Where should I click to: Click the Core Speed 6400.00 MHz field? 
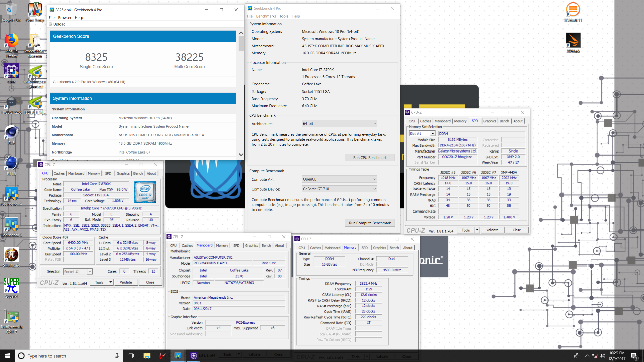coord(78,243)
